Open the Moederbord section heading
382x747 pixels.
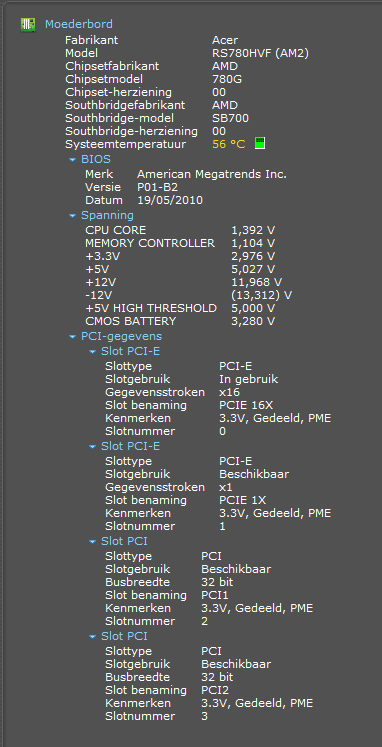tap(79, 24)
